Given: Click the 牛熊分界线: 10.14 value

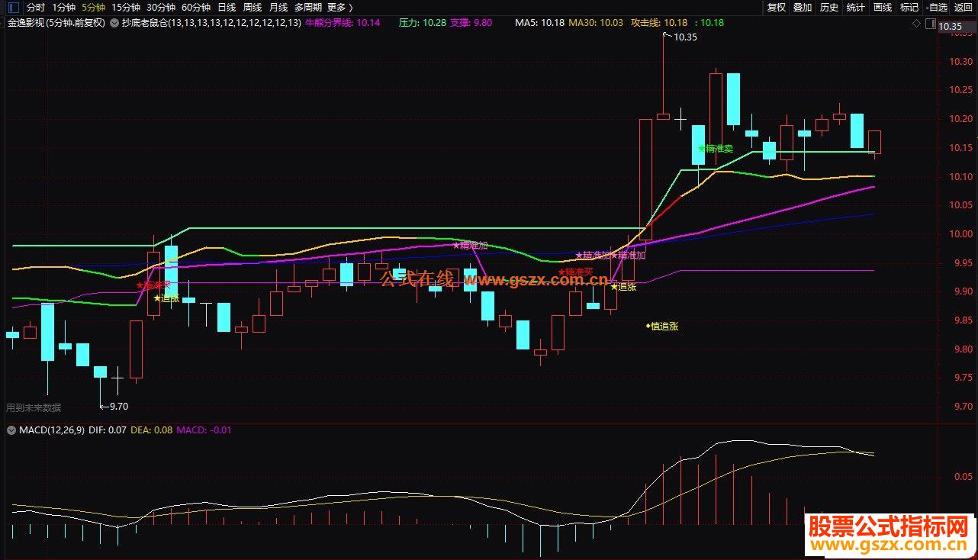Looking at the screenshot, I should click(343, 23).
